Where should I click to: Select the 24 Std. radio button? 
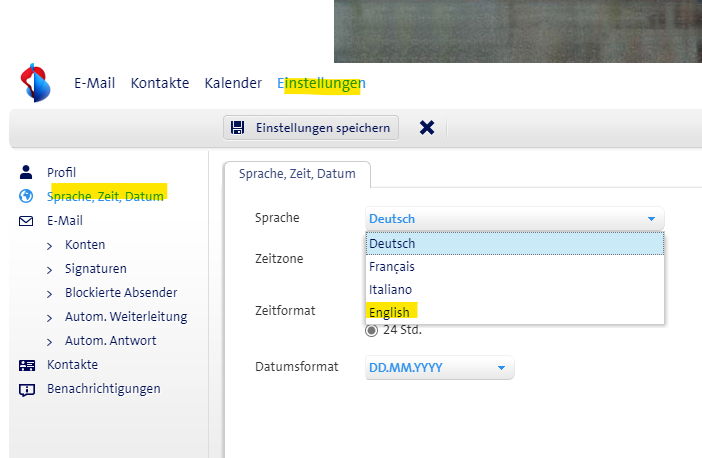pos(372,330)
